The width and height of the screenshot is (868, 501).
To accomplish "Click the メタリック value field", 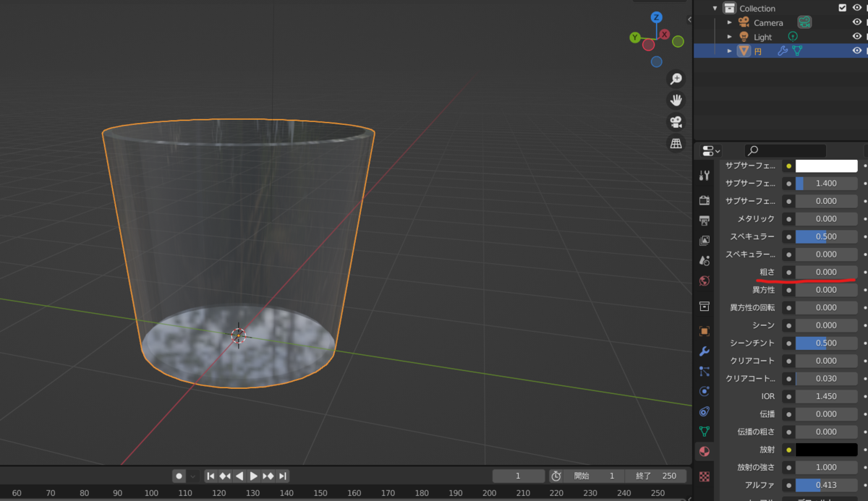I will tap(826, 218).
